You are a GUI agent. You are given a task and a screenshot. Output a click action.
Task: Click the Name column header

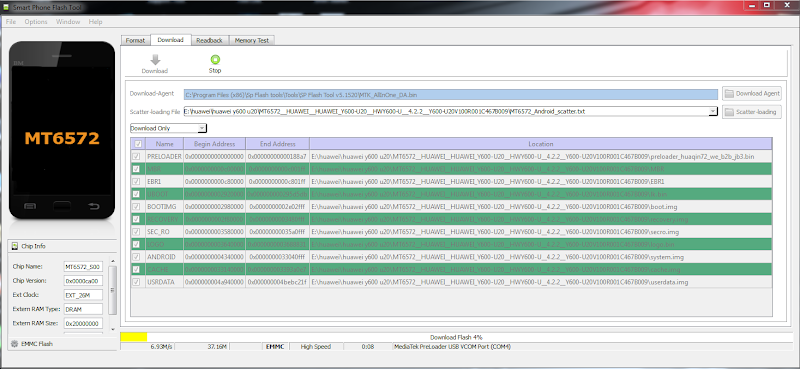164,144
